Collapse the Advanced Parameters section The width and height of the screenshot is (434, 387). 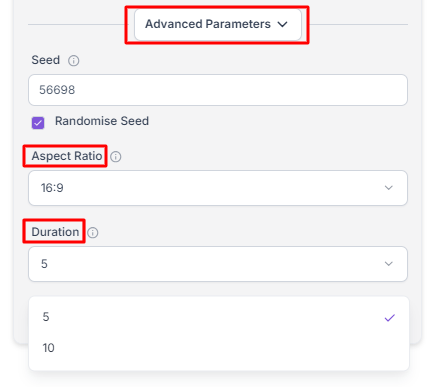[218, 24]
